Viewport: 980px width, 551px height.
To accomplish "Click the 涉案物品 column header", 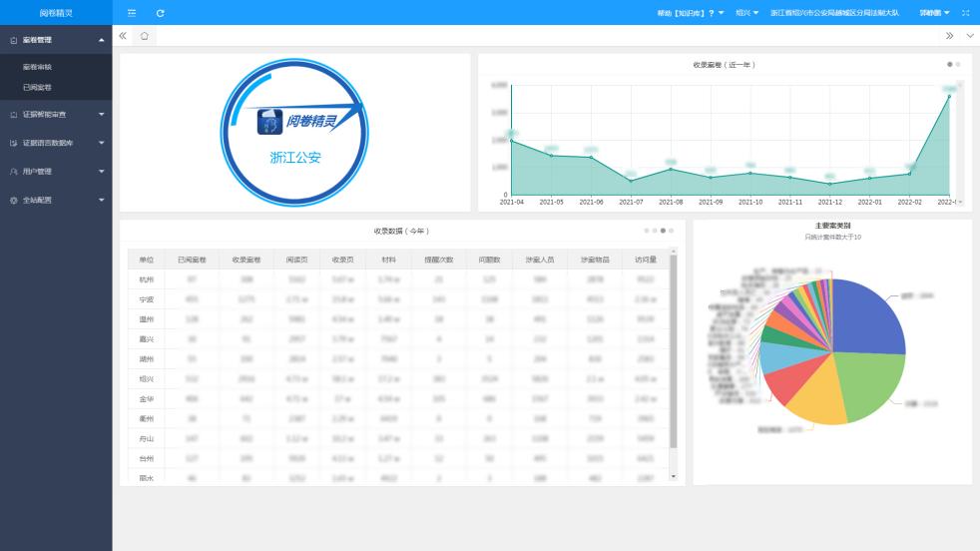I will [x=595, y=260].
